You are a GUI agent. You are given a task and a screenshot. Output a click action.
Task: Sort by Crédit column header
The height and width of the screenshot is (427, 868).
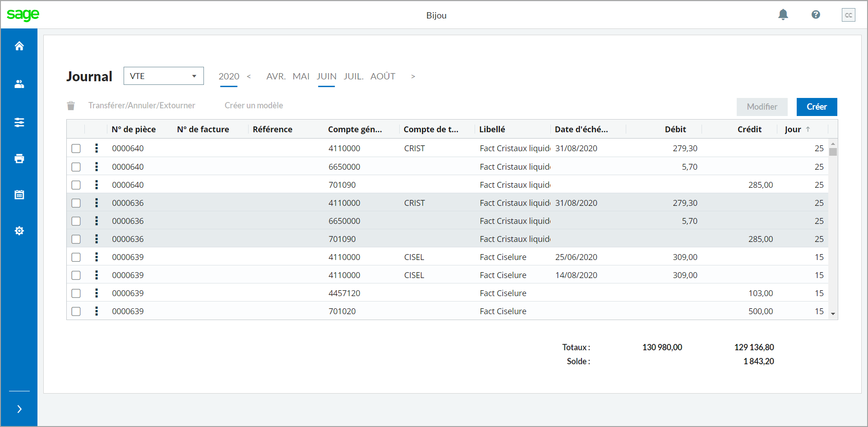pyautogui.click(x=749, y=129)
